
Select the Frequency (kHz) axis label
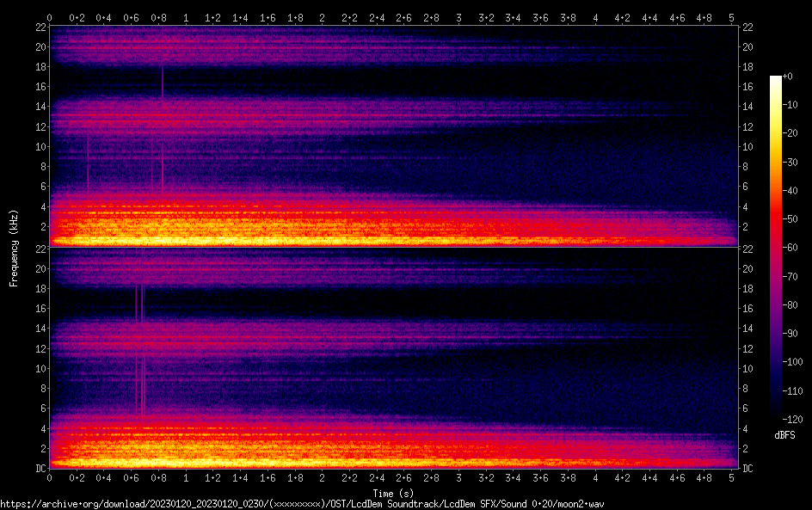(14, 248)
